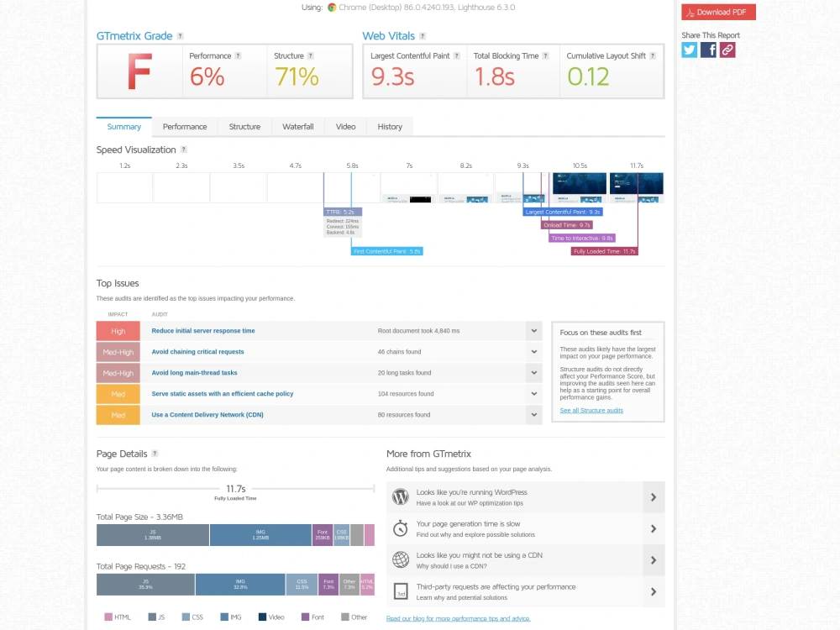Open Serve static assets cache policy link
The height and width of the screenshot is (630, 840).
coord(223,394)
